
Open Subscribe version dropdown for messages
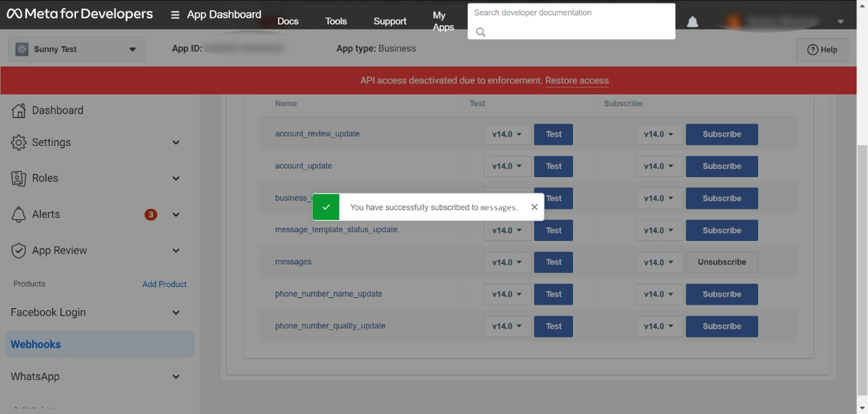[x=658, y=262]
